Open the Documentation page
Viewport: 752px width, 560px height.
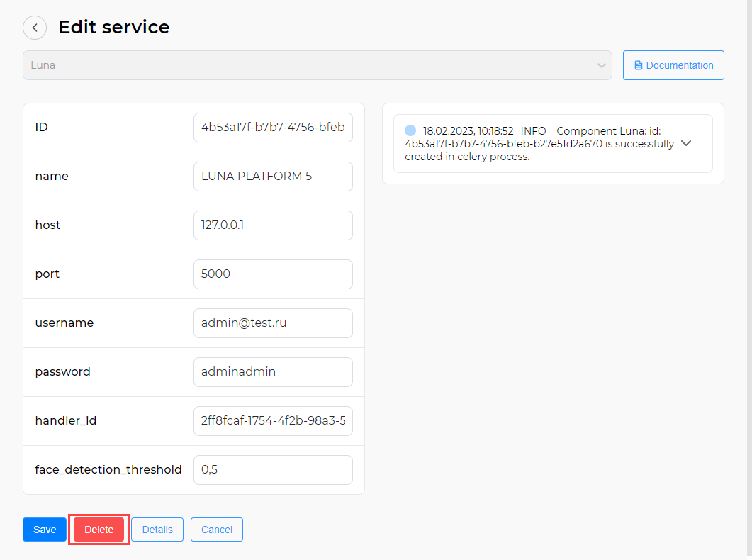673,65
